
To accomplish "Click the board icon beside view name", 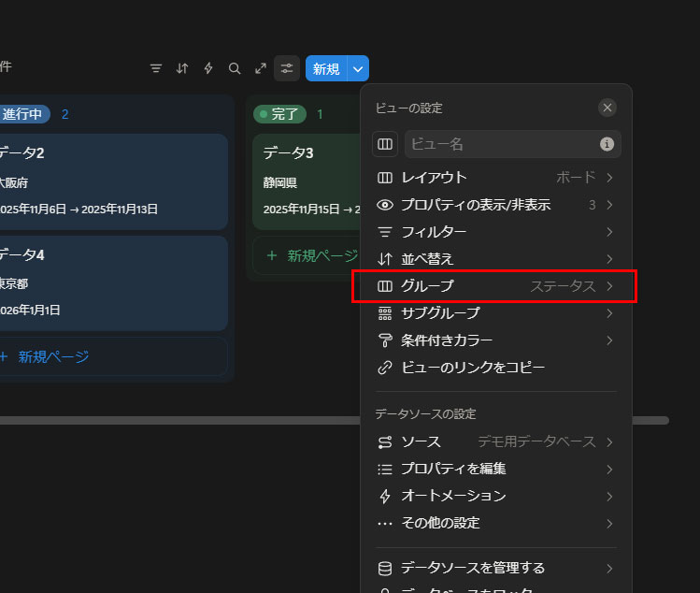I will [x=385, y=144].
